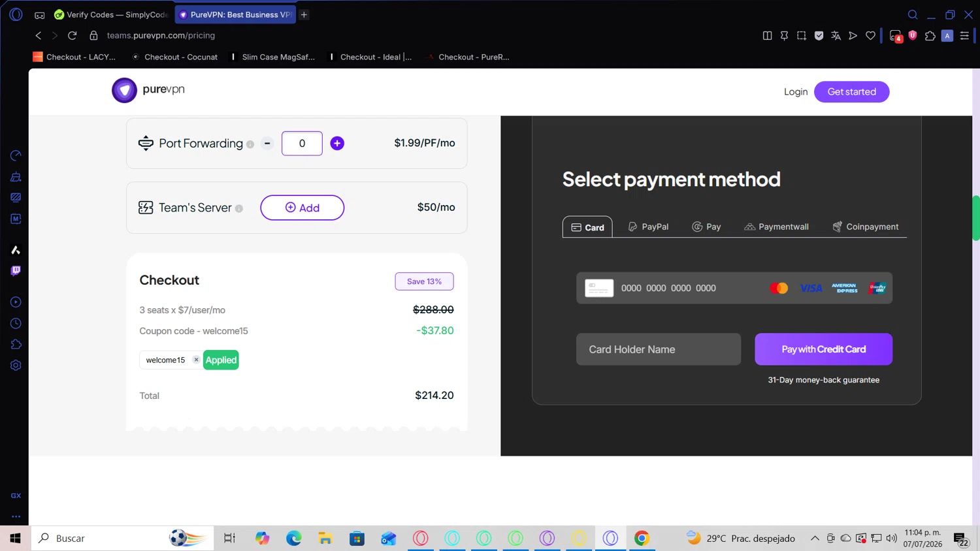
Task: Open the Player icon in sidebar
Action: [x=16, y=302]
